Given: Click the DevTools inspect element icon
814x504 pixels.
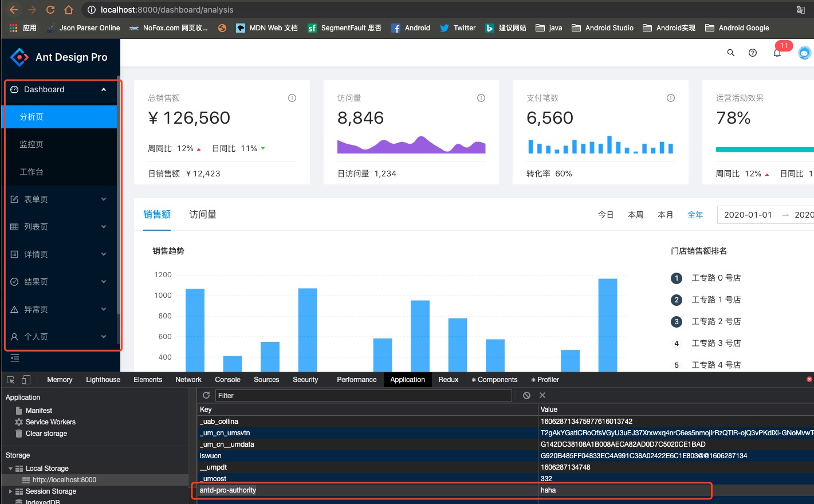Looking at the screenshot, I should pos(10,380).
